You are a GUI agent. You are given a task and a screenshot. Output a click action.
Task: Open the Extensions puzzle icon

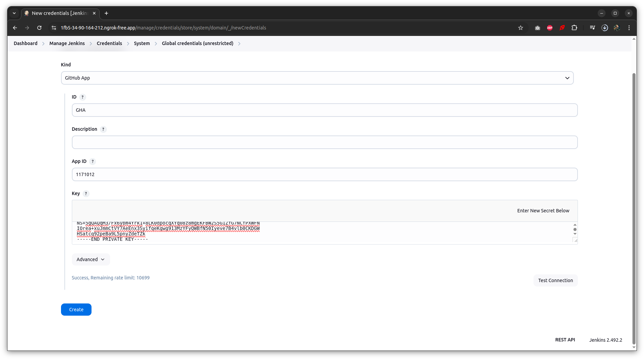click(574, 28)
